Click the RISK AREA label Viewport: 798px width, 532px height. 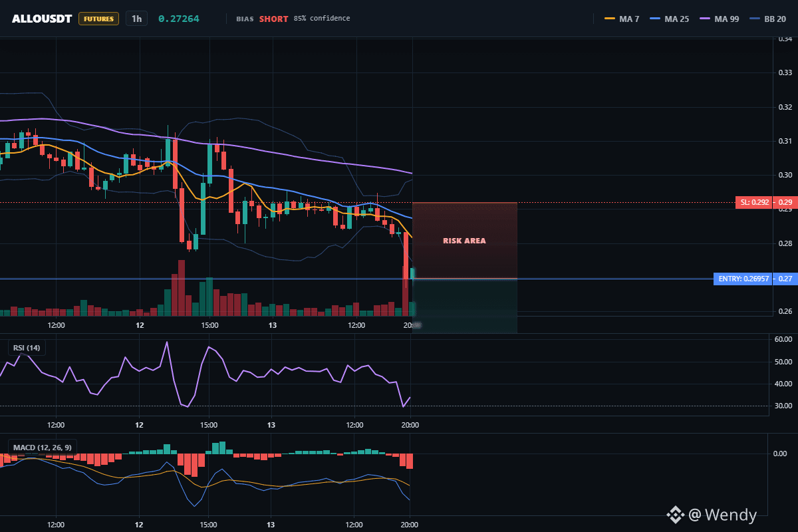coord(465,241)
